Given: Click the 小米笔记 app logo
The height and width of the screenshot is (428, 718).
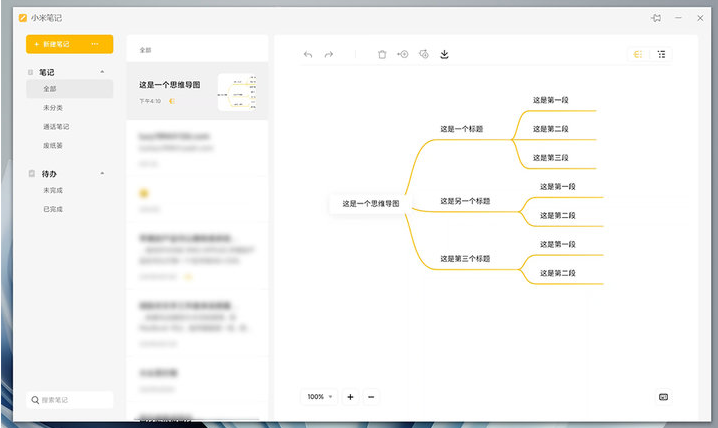Looking at the screenshot, I should (x=22, y=18).
